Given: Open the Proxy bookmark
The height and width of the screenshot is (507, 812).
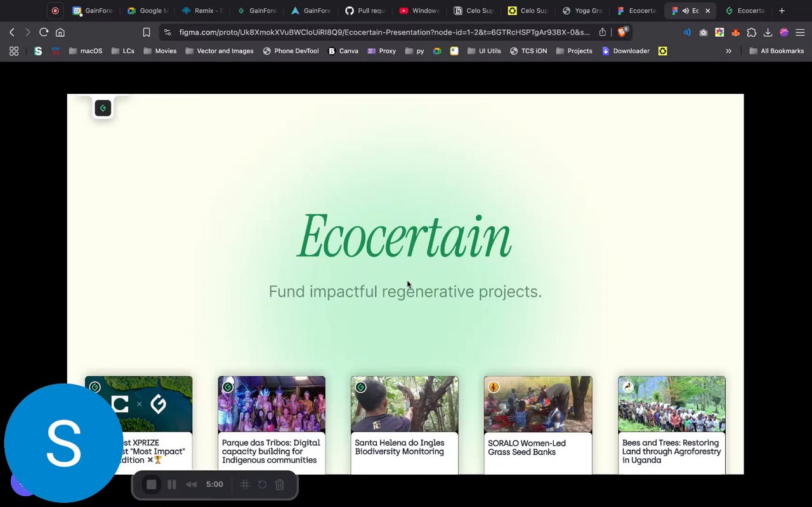Looking at the screenshot, I should (x=381, y=51).
